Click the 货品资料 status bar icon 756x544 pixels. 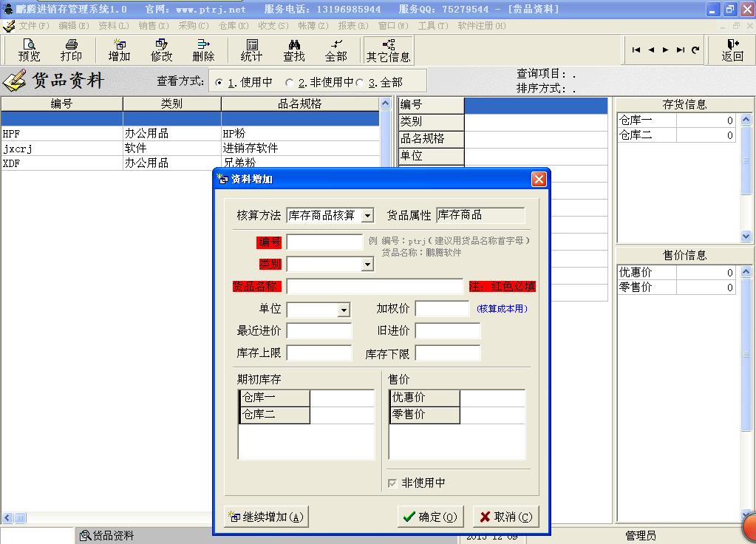pyautogui.click(x=85, y=535)
